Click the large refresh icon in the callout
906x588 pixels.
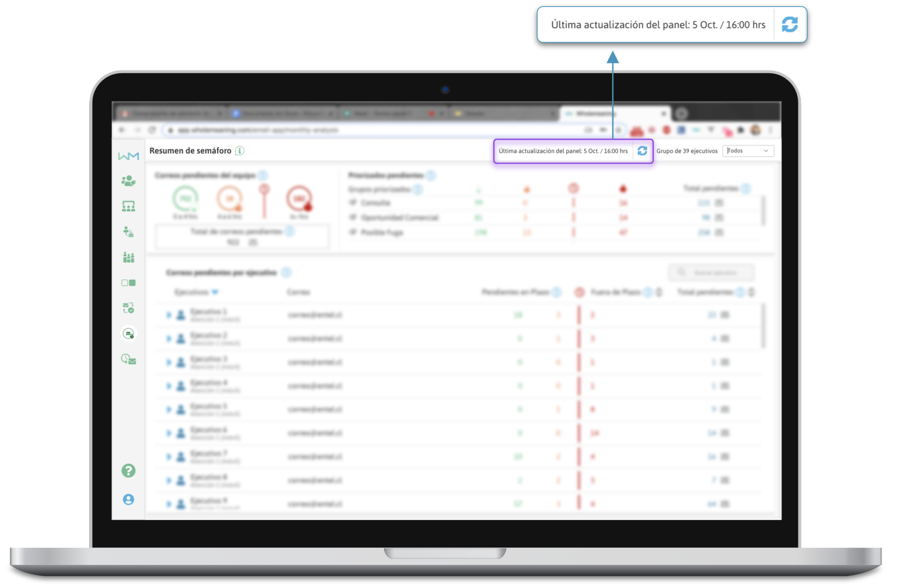coord(789,25)
